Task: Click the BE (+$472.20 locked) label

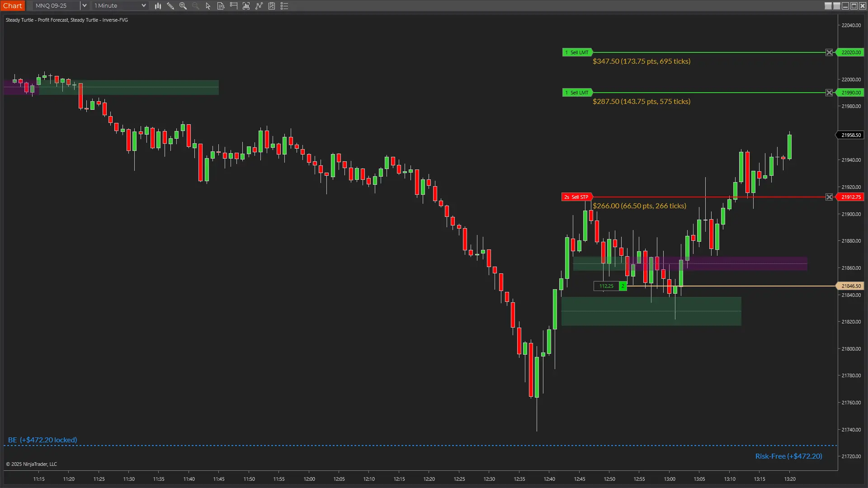Action: click(42, 440)
